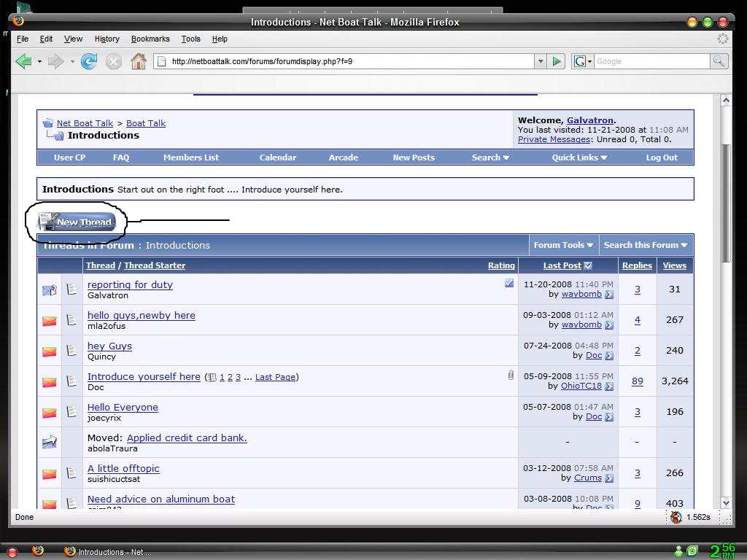Click the New Posts link
Image resolution: width=747 pixels, height=560 pixels.
[414, 157]
